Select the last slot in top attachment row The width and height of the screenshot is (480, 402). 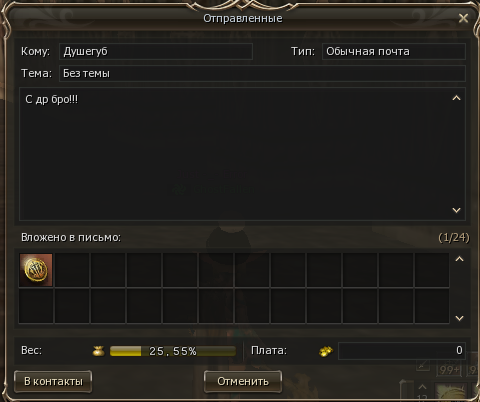coord(432,270)
